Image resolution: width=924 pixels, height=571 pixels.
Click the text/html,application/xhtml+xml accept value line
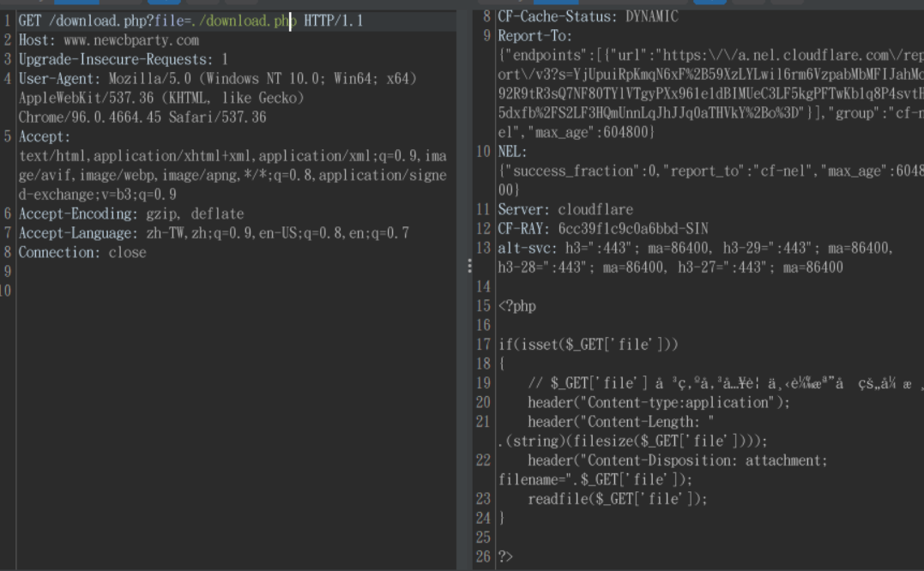coord(233,157)
